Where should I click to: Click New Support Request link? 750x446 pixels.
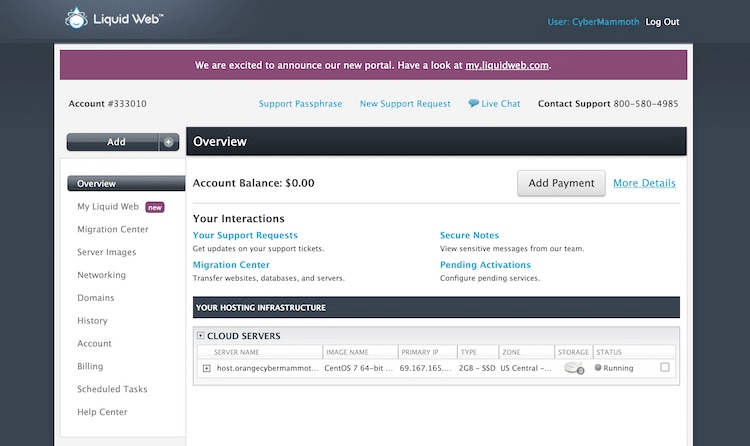[405, 103]
